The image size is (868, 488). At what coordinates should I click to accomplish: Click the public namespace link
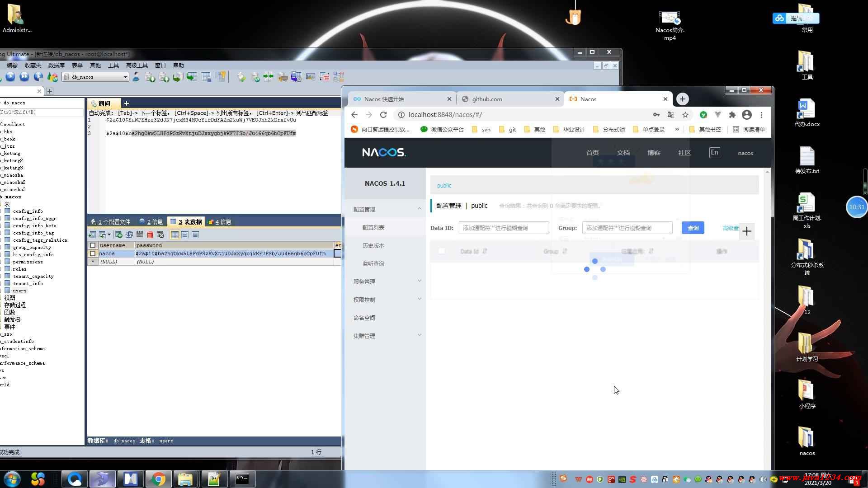pos(444,185)
